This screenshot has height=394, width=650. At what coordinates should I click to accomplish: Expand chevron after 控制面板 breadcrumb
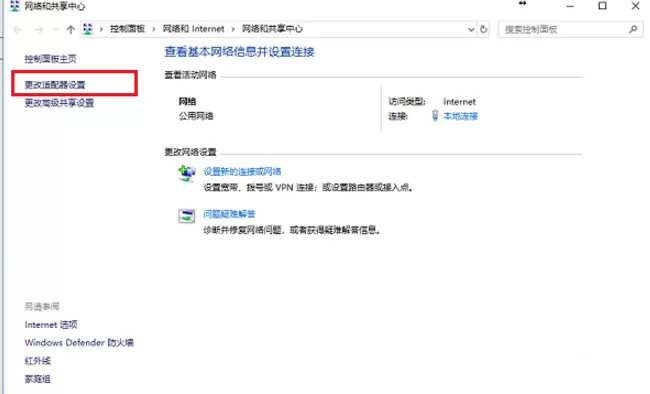click(154, 29)
